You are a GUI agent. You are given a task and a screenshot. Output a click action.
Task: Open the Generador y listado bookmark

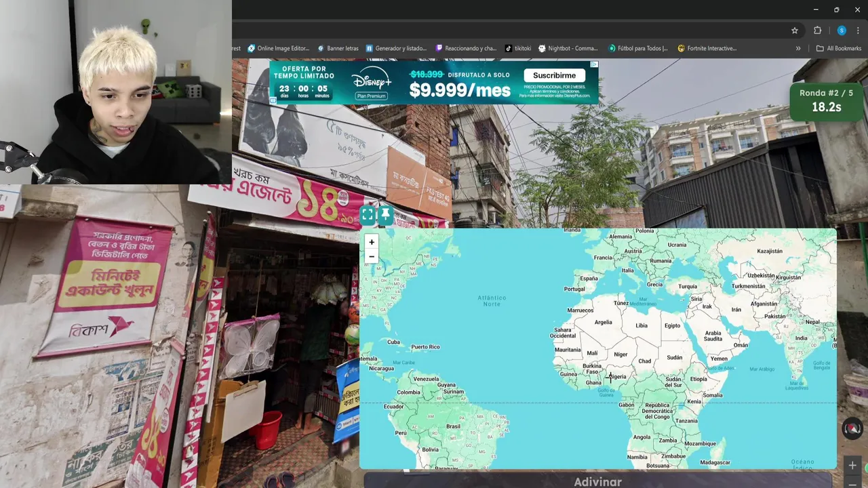coord(396,48)
